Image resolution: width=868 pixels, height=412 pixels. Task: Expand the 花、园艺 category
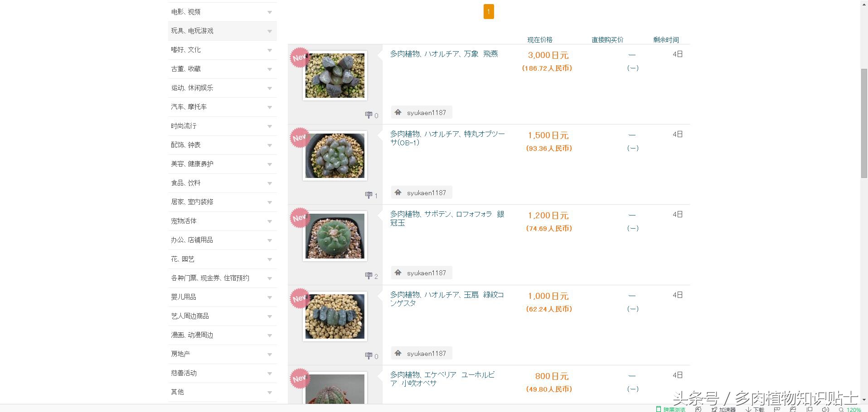[270, 259]
